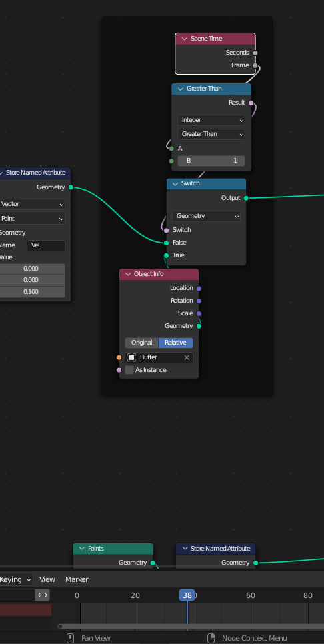Click the False input socket
This screenshot has height=644, width=324.
click(x=166, y=243)
